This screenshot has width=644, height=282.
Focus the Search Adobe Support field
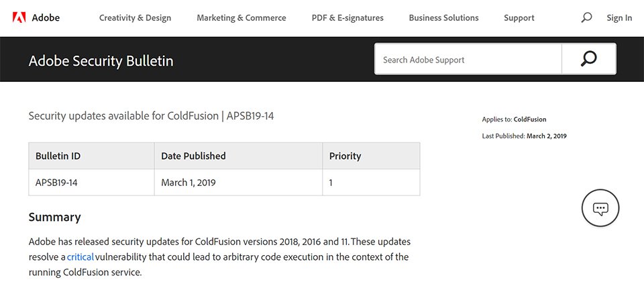(468, 60)
